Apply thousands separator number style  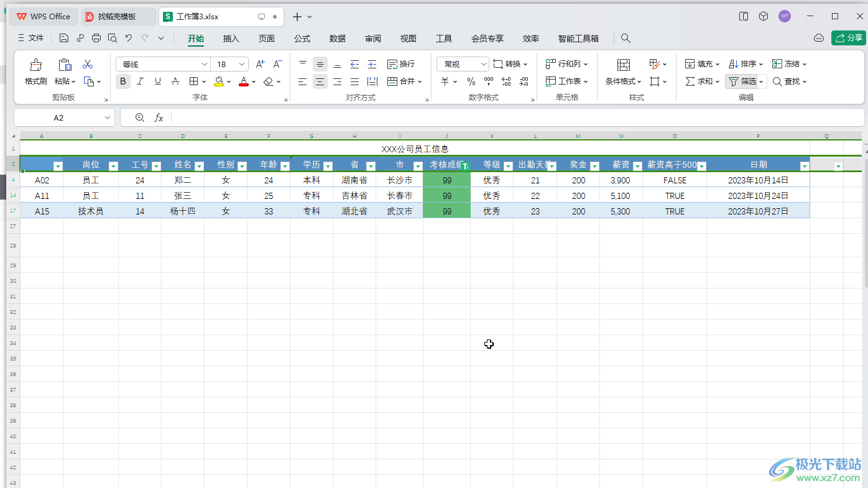489,81
